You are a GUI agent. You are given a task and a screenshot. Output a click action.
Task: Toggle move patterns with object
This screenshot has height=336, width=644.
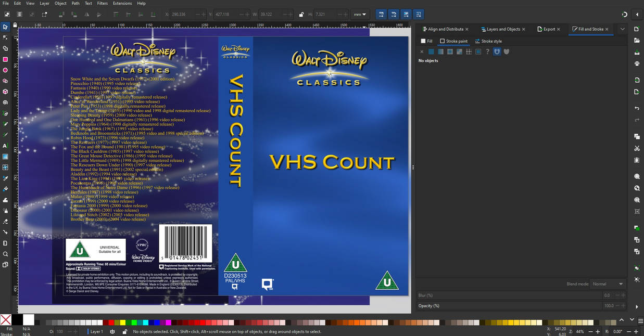pos(419,15)
